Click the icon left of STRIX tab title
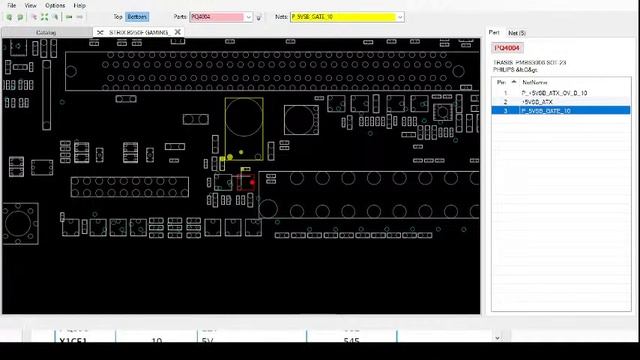Screen dimensions: 640x360 [100, 32]
